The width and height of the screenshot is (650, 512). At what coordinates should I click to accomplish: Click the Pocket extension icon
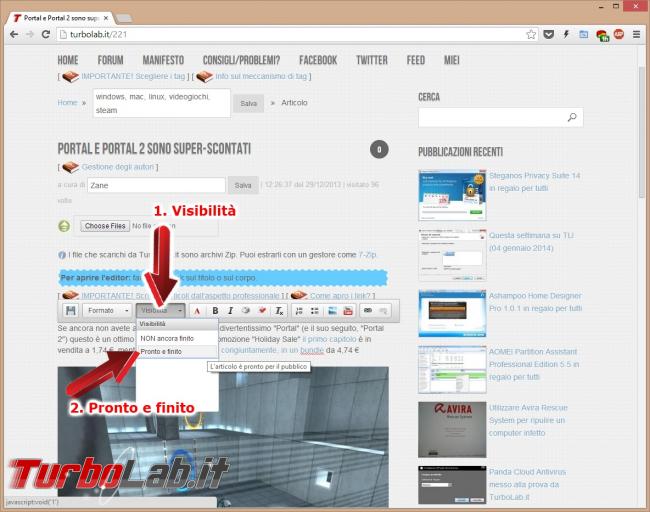548,34
